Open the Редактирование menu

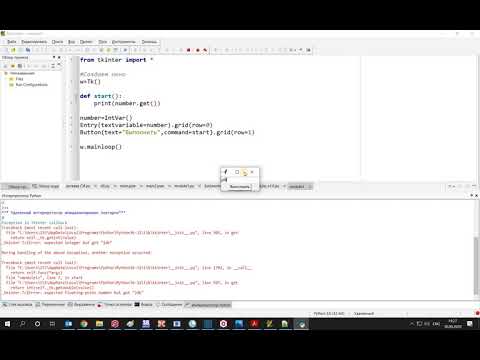coord(34,42)
